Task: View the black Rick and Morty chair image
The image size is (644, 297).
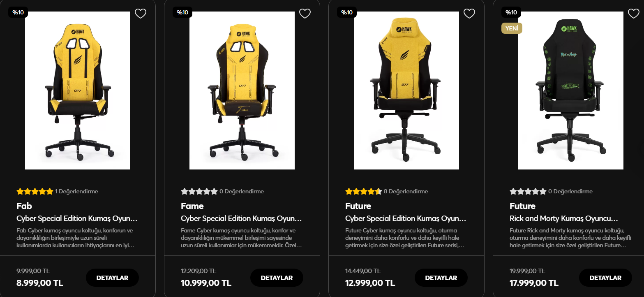Action: (571, 90)
